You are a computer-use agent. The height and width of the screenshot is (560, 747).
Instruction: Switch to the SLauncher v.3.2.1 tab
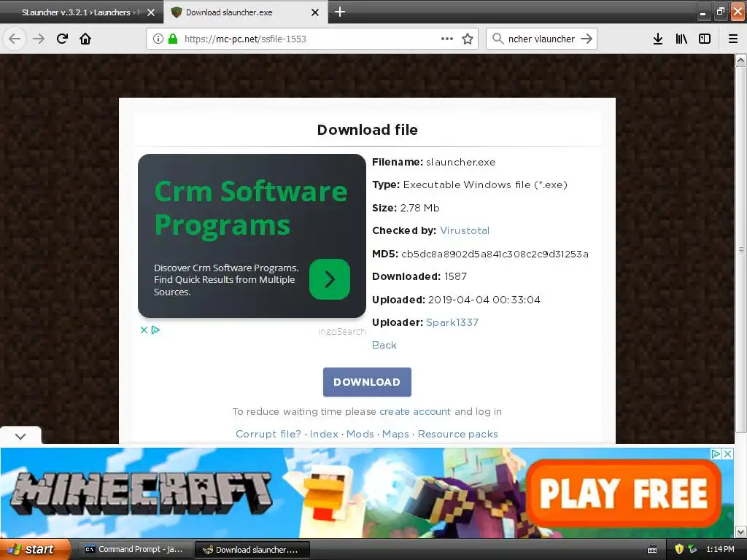[x=82, y=12]
